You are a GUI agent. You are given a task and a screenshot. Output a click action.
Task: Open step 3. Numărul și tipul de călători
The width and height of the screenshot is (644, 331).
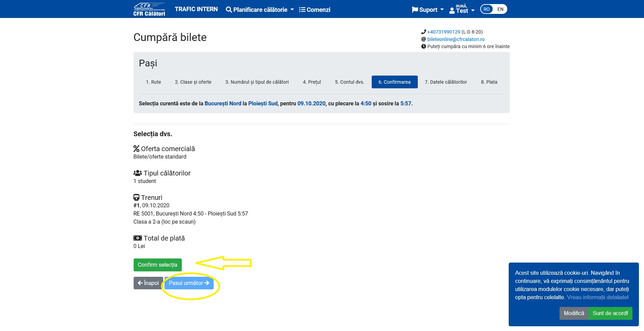(257, 82)
